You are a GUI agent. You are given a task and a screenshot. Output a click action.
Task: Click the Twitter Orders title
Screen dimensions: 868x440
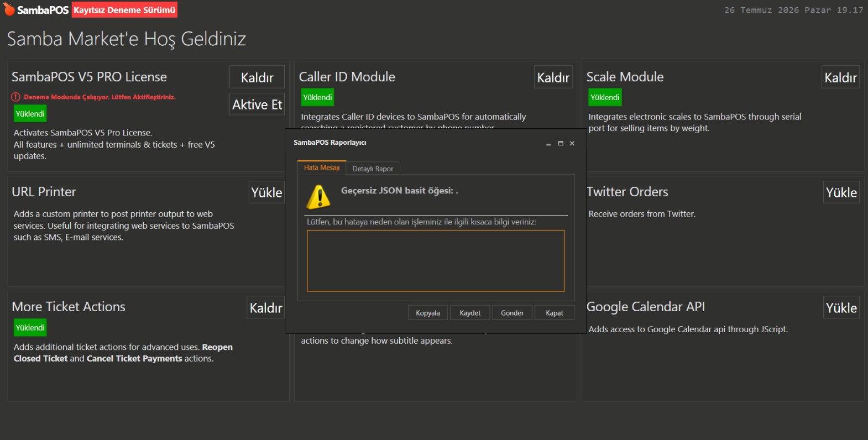click(x=628, y=192)
